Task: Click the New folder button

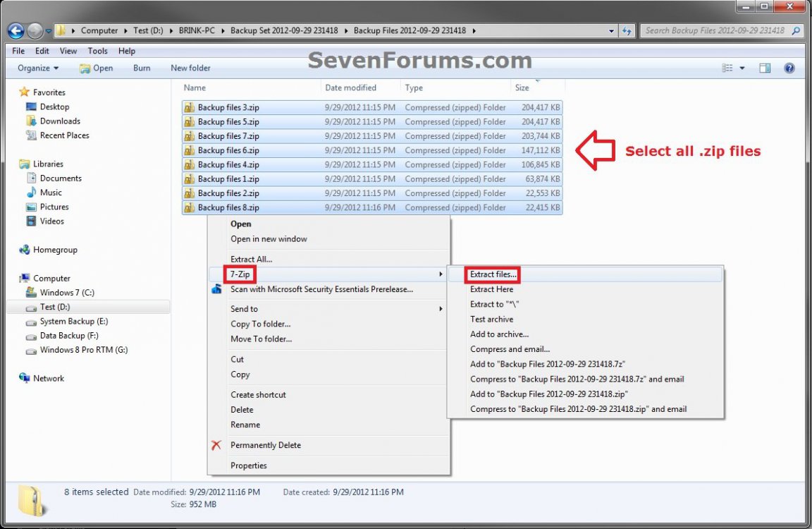Action: 190,68
